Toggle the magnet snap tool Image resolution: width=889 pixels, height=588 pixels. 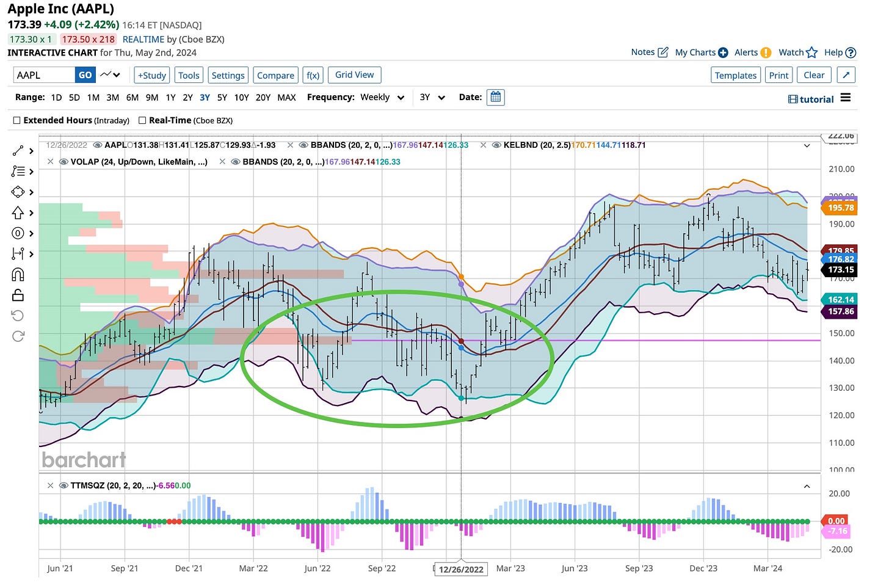(x=18, y=275)
